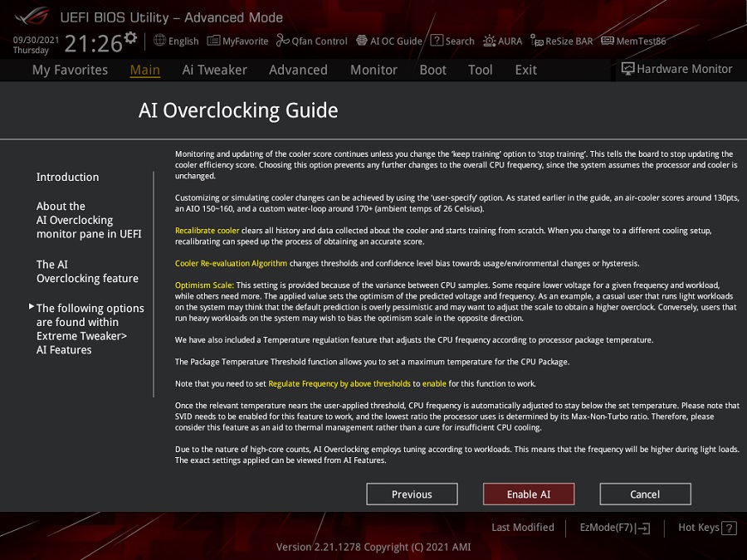Click the MyFavorite label
The width and height of the screenshot is (747, 560).
(x=246, y=41)
